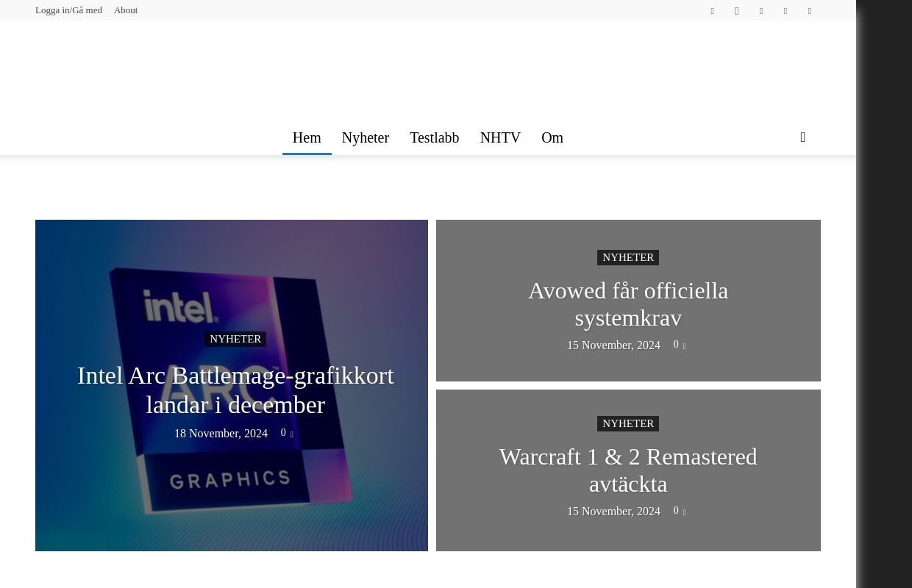Open article Intel Arc Battlemage-grafikkort landar i december

click(x=235, y=390)
